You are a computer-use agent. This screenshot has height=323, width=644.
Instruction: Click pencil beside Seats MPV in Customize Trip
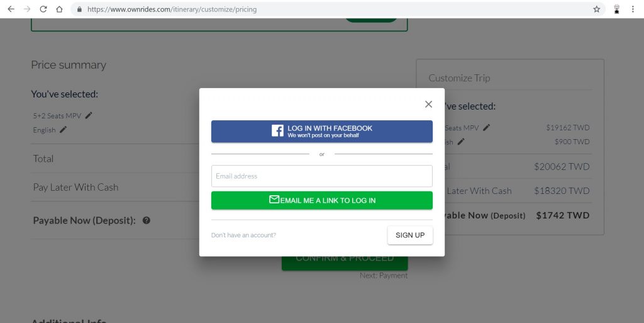coord(486,127)
